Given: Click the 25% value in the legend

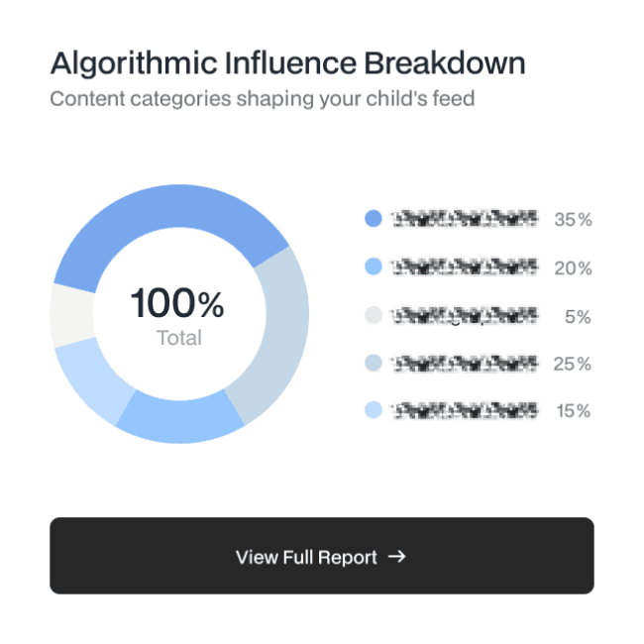Looking at the screenshot, I should point(573,364).
